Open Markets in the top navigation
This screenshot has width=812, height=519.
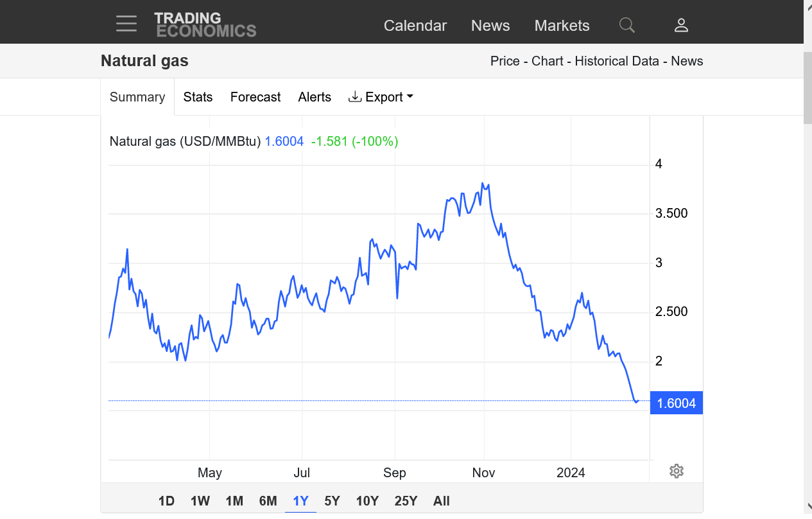[562, 26]
